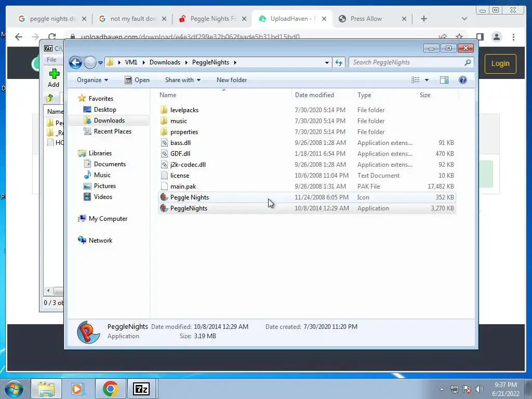Switch to peggle nights Google tab
Image resolution: width=532 pixels, height=399 pixels.
[52, 19]
